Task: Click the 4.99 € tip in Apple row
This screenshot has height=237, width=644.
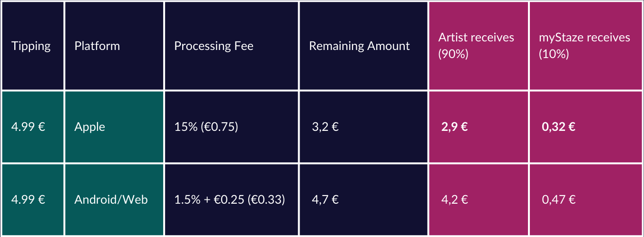Action: (28, 127)
